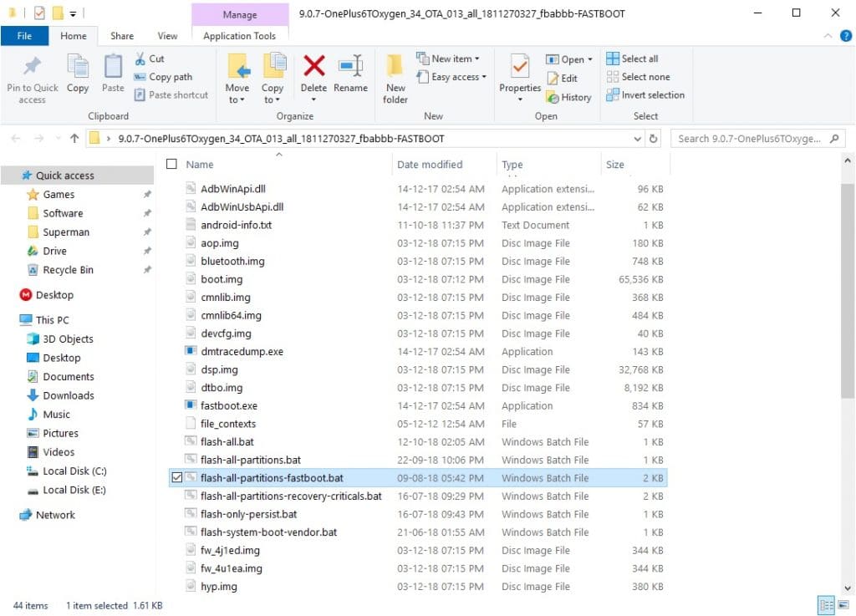Expand the Delete options arrow

(314, 99)
